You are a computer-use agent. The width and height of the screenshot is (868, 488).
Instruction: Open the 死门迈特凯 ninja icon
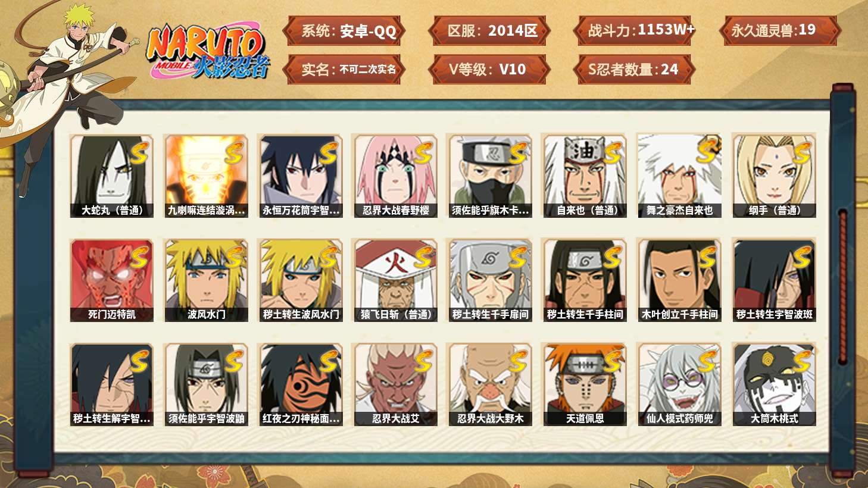click(112, 280)
